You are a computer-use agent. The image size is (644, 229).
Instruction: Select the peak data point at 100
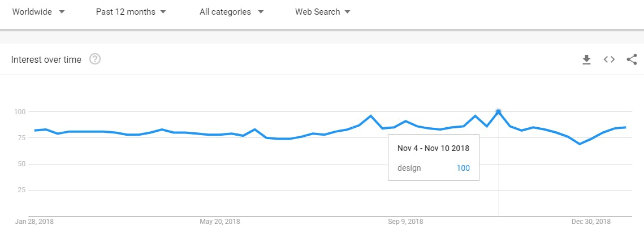(x=498, y=111)
